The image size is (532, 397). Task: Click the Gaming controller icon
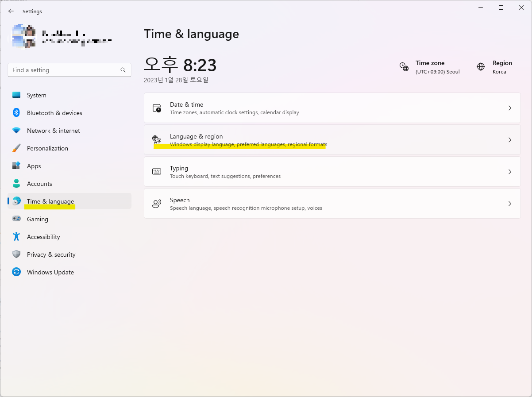point(16,219)
